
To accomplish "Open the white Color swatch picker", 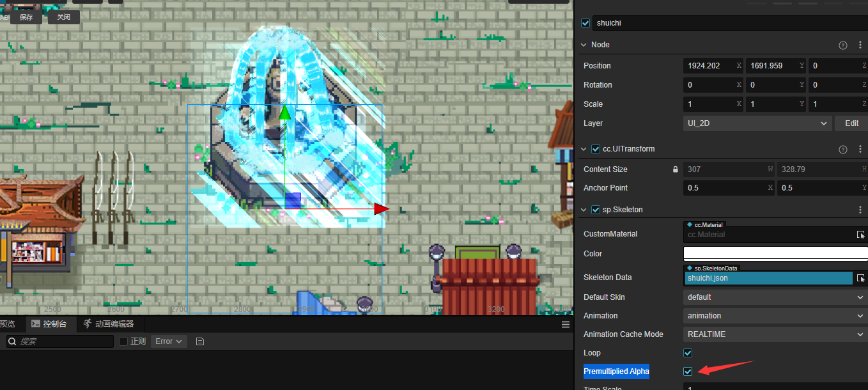I will (775, 254).
